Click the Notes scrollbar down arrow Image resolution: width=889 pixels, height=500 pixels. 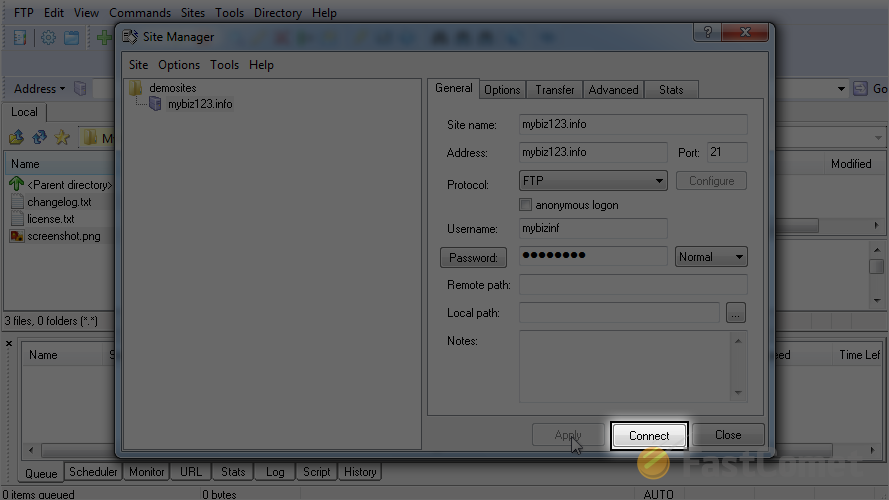739,393
